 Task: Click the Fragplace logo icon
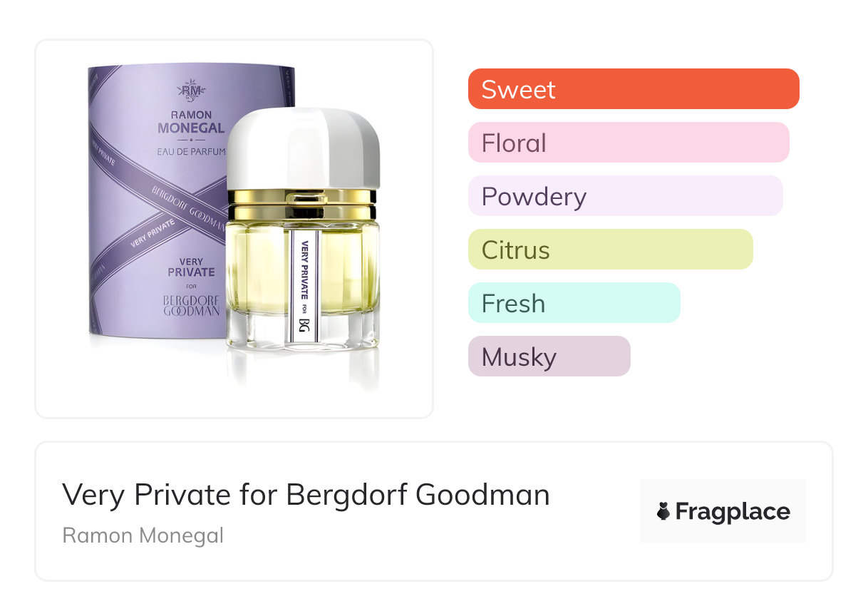tap(663, 512)
